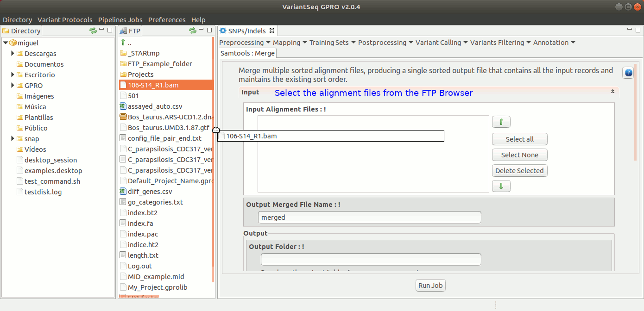The width and height of the screenshot is (644, 311).
Task: Open the Variant Protocols menu
Action: tap(65, 20)
